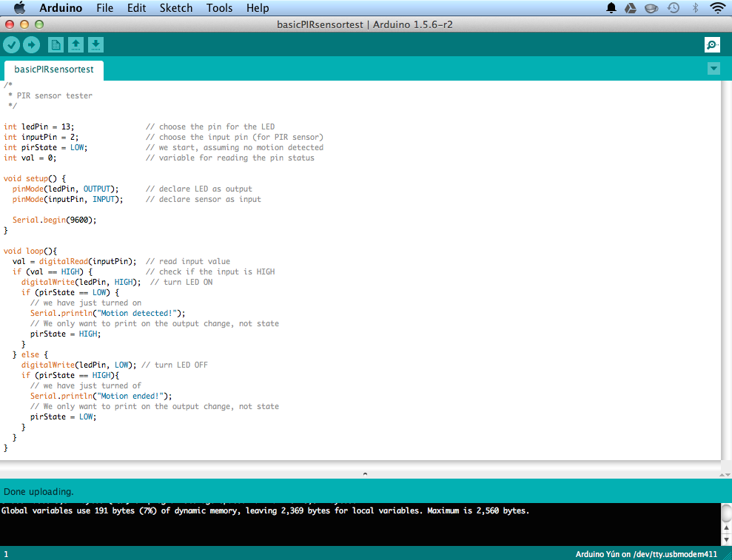Image resolution: width=732 pixels, height=560 pixels.
Task: Click the notification bell icon
Action: click(611, 7)
